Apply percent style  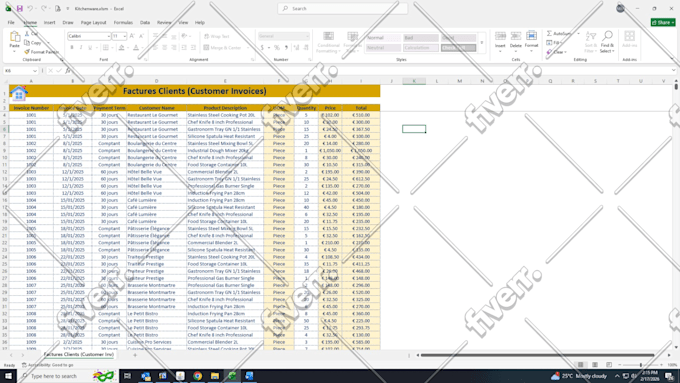click(276, 47)
